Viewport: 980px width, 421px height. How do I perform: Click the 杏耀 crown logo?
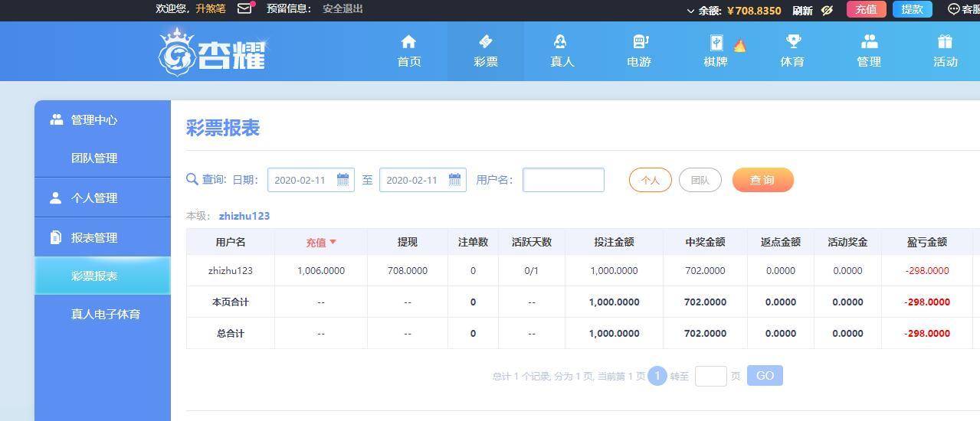coord(212,52)
